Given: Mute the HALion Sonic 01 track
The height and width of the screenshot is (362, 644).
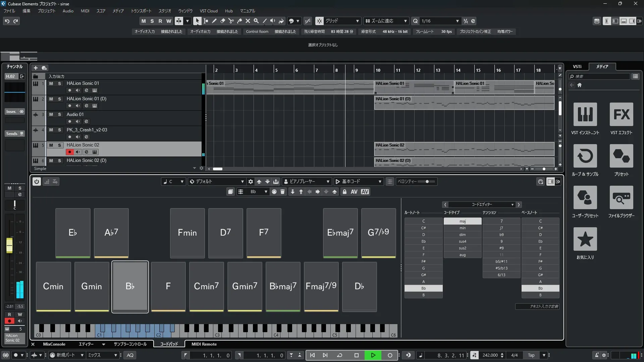Looking at the screenshot, I should coord(51,83).
